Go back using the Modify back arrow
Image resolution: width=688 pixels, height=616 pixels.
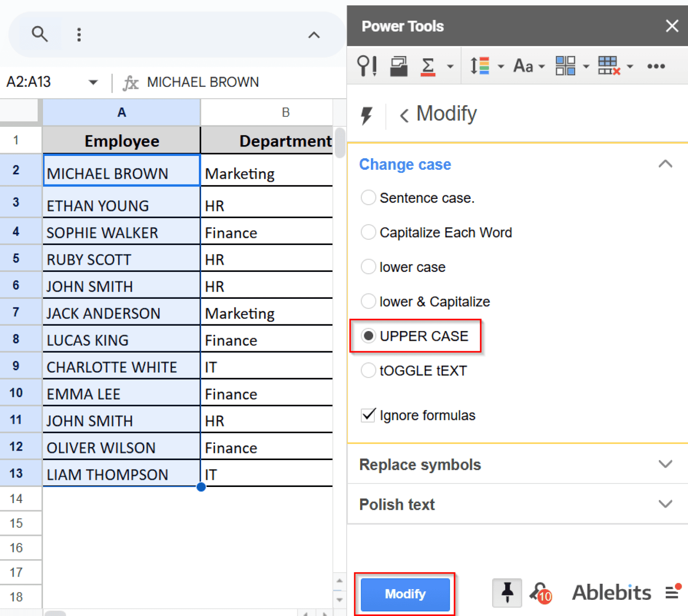(404, 115)
